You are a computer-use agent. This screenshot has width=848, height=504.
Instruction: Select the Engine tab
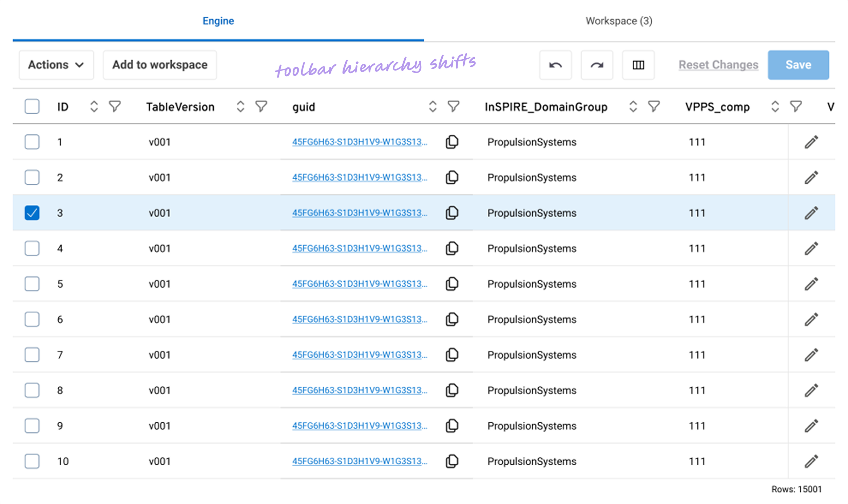click(218, 21)
